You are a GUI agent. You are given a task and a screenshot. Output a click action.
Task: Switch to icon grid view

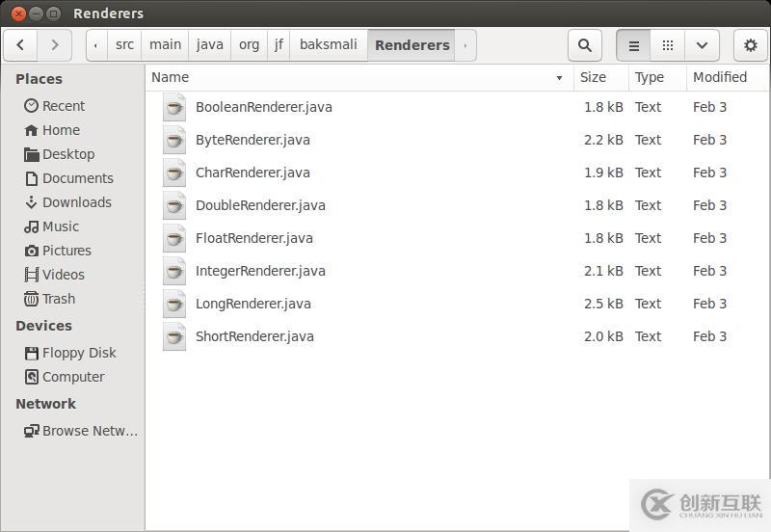(667, 45)
